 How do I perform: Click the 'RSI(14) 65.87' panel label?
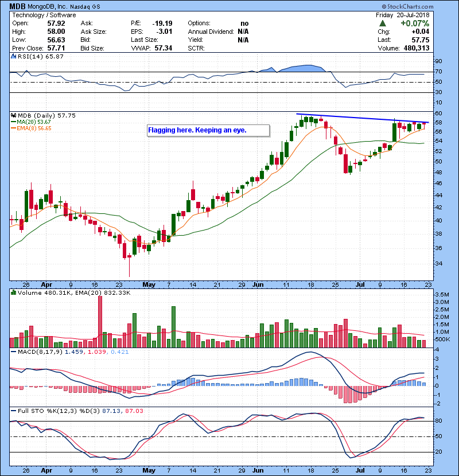point(41,56)
